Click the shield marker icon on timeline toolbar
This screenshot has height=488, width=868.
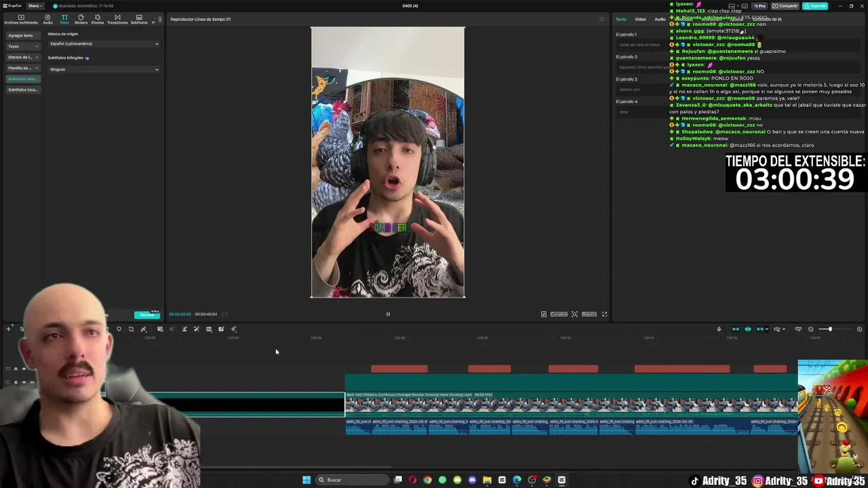point(119,329)
